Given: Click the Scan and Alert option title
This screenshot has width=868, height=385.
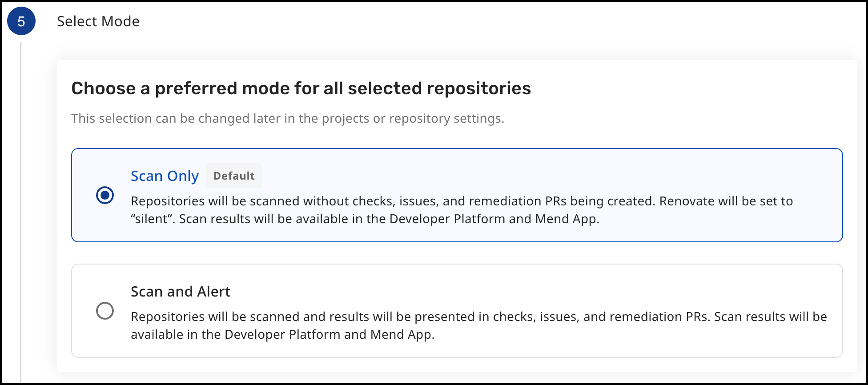Looking at the screenshot, I should point(180,292).
